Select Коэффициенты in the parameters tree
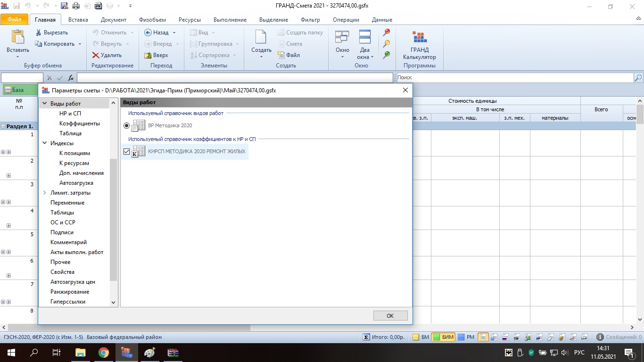This screenshot has width=644, height=362. (x=80, y=123)
